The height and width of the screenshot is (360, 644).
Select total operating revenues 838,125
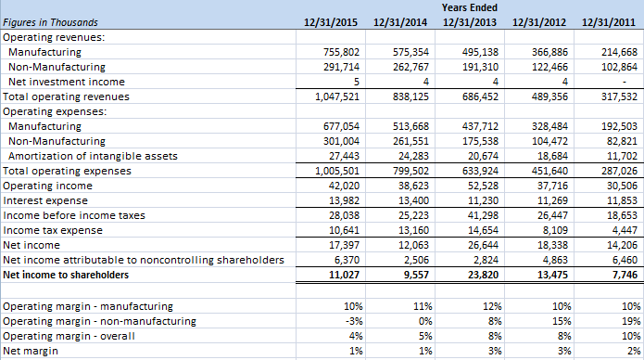click(410, 96)
